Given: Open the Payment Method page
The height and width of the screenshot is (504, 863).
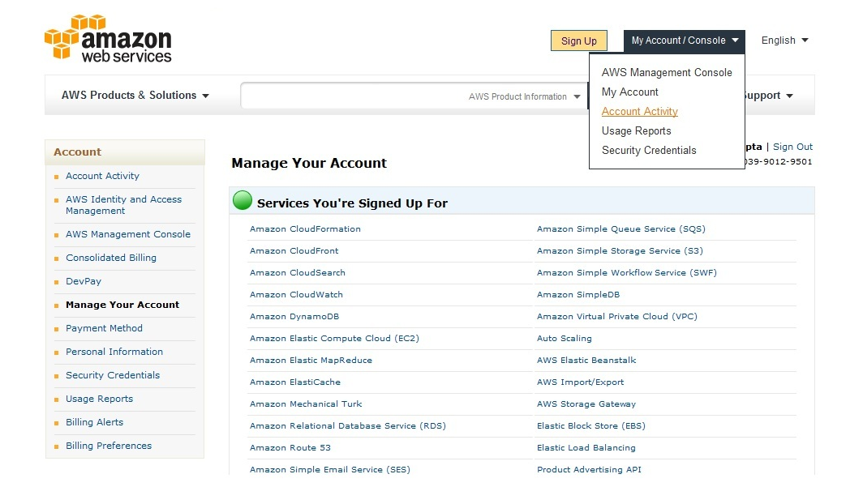Looking at the screenshot, I should coord(104,328).
